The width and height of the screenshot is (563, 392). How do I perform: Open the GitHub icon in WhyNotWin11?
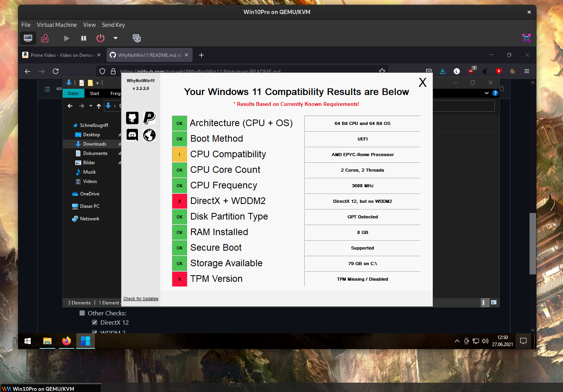click(132, 118)
